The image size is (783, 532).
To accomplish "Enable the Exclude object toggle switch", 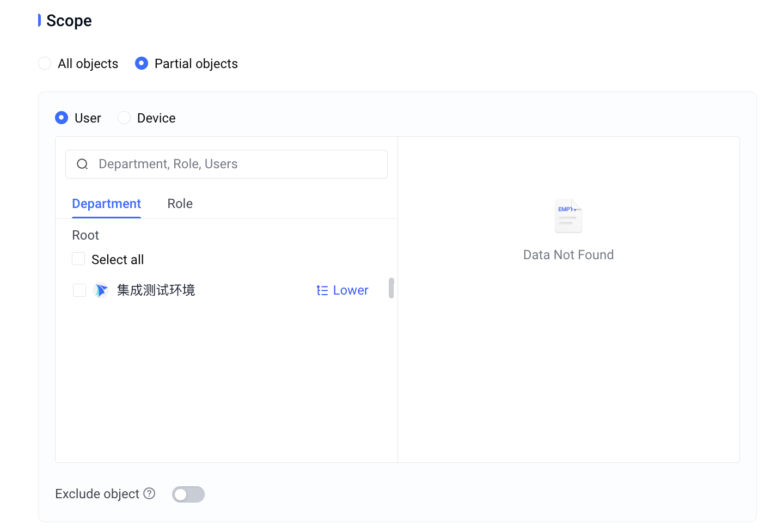I will pos(188,494).
